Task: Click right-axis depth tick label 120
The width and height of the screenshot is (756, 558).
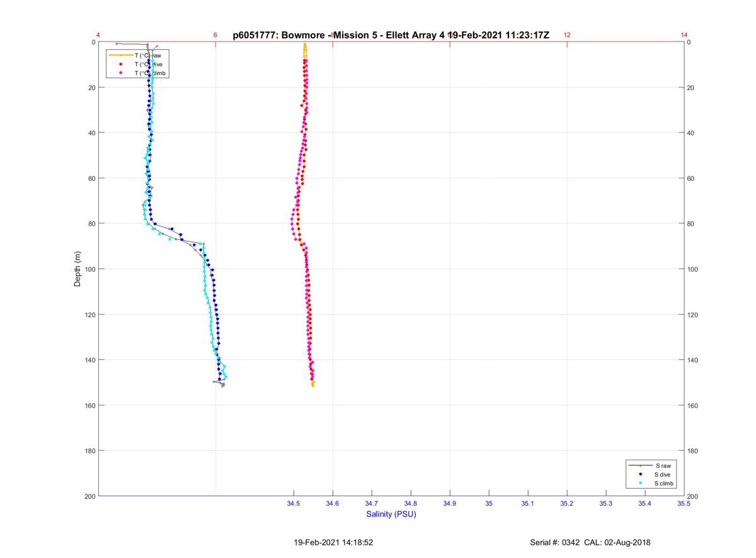Action: [693, 315]
